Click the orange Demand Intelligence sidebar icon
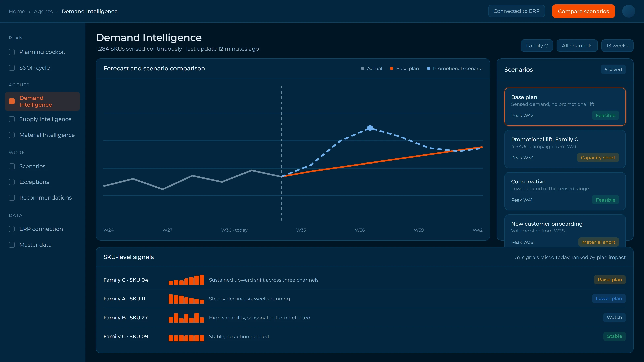This screenshot has height=362, width=644. click(12, 101)
